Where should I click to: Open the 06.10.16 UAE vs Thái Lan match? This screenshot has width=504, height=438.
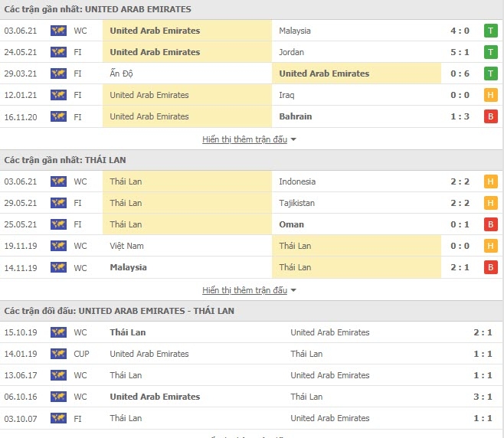[x=252, y=397]
